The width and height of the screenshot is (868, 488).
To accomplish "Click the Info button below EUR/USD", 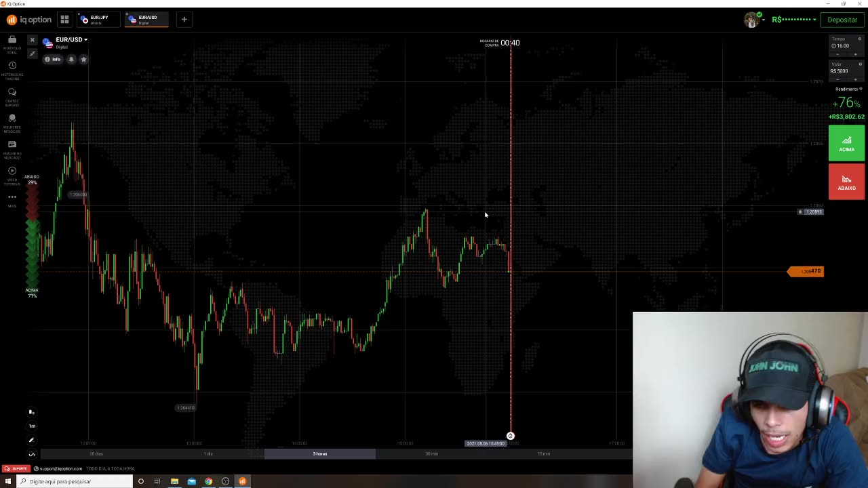I will [x=53, y=60].
